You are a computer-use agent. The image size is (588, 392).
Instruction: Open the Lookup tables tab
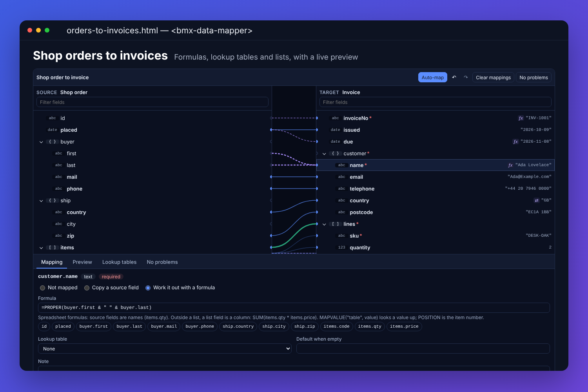(120, 262)
